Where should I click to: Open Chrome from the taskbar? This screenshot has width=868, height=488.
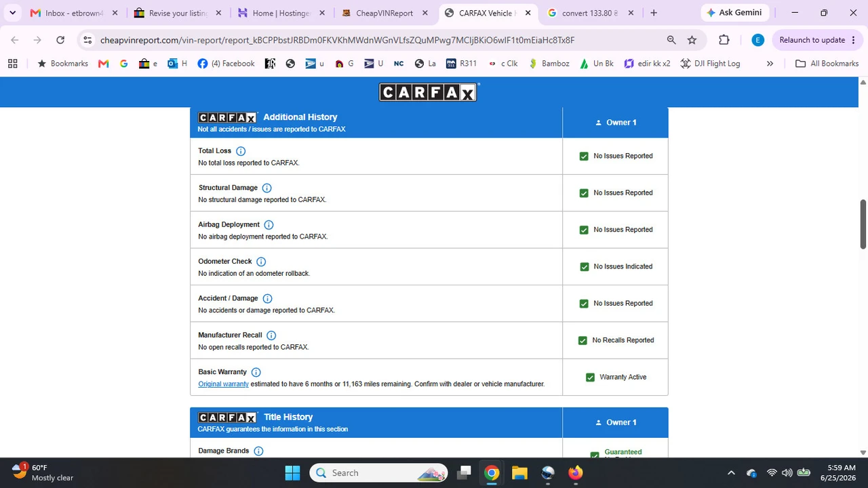492,472
